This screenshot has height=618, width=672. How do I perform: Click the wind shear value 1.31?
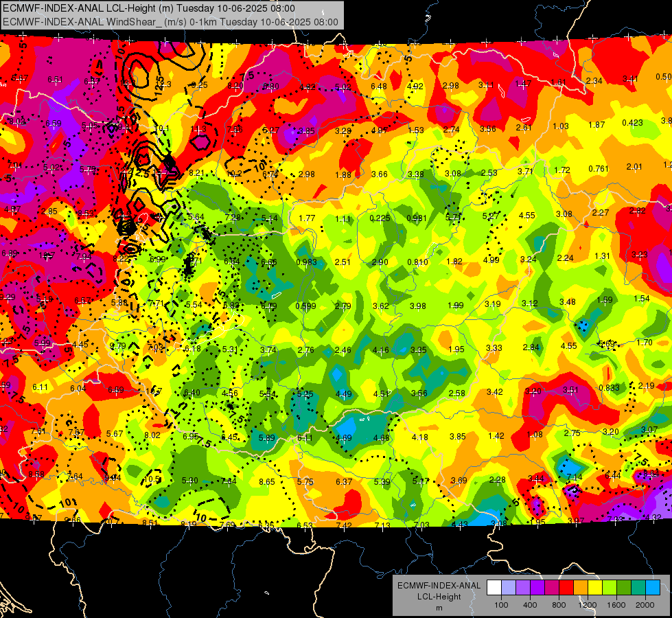click(602, 256)
